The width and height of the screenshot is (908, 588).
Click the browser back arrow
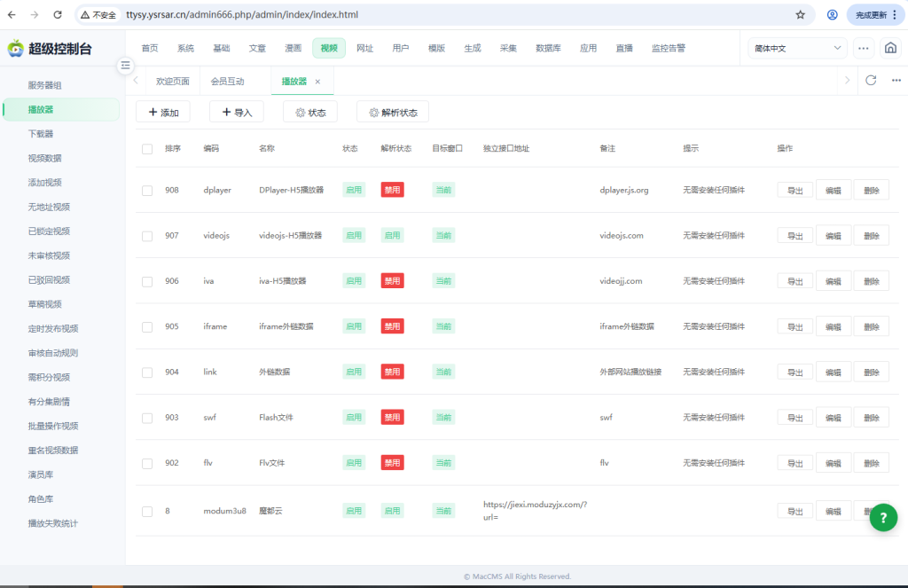[x=12, y=14]
